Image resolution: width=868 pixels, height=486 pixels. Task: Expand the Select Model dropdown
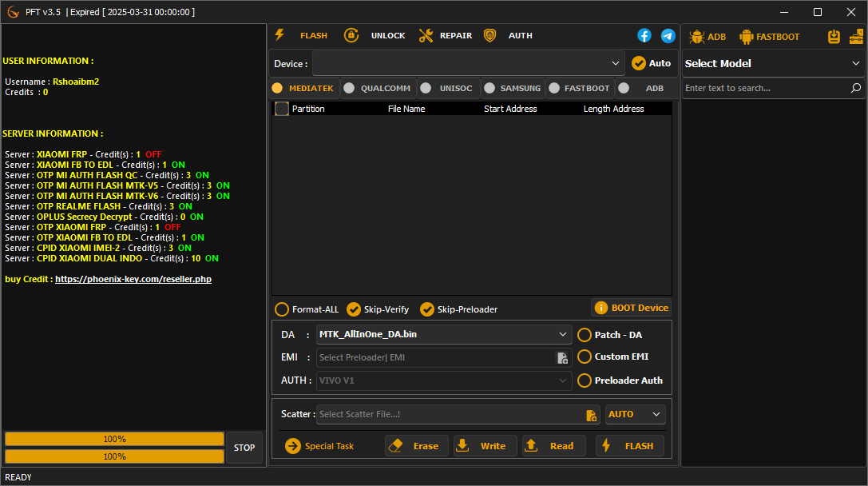771,63
